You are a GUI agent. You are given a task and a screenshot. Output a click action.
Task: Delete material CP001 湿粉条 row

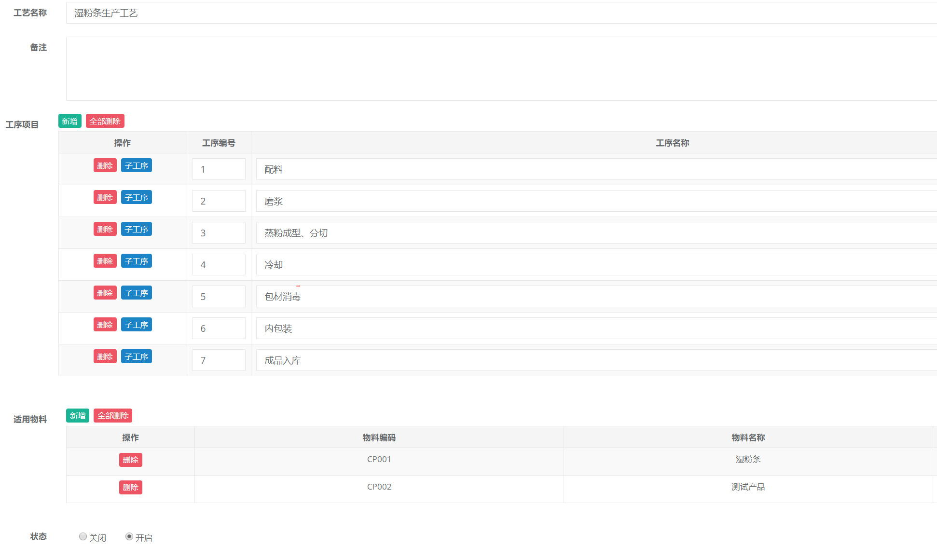coord(130,460)
